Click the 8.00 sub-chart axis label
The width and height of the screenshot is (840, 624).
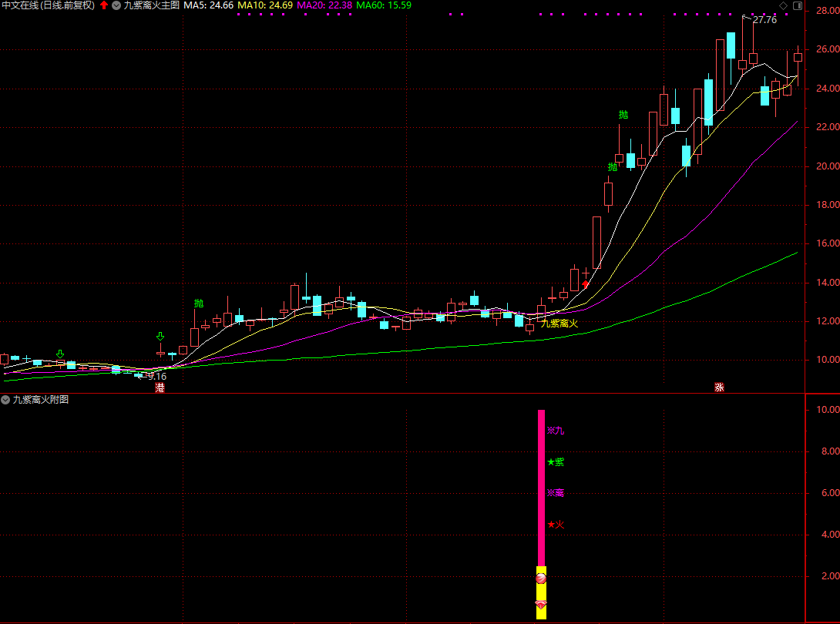pos(830,451)
